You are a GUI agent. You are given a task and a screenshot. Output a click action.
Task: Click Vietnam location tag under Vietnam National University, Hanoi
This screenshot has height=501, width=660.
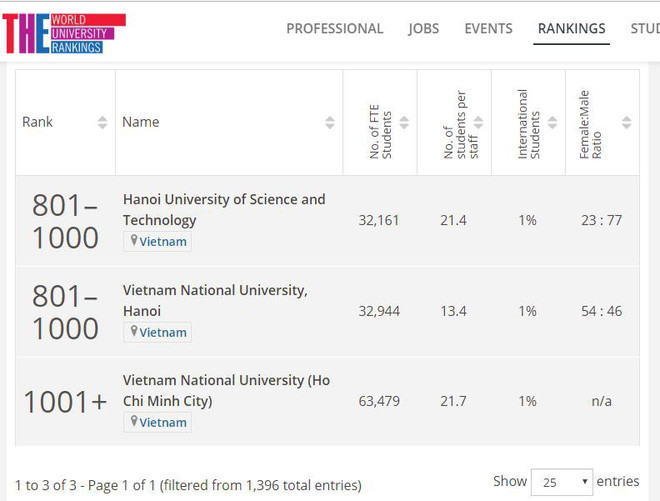tap(158, 332)
